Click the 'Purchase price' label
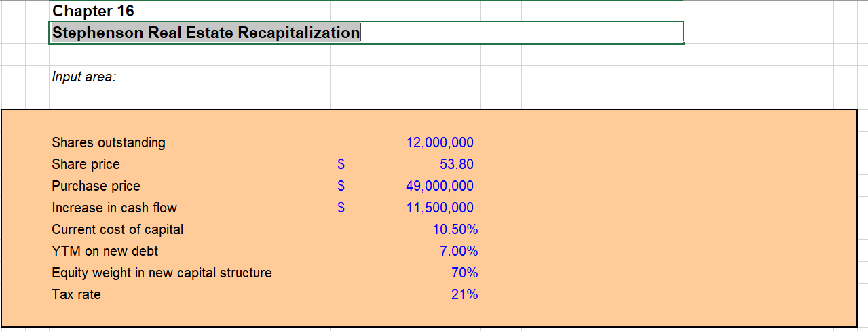This screenshot has height=331, width=868. [x=96, y=186]
